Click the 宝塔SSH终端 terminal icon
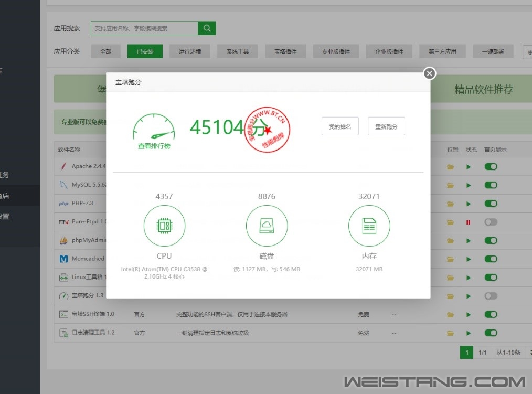The height and width of the screenshot is (394, 532). (x=63, y=314)
